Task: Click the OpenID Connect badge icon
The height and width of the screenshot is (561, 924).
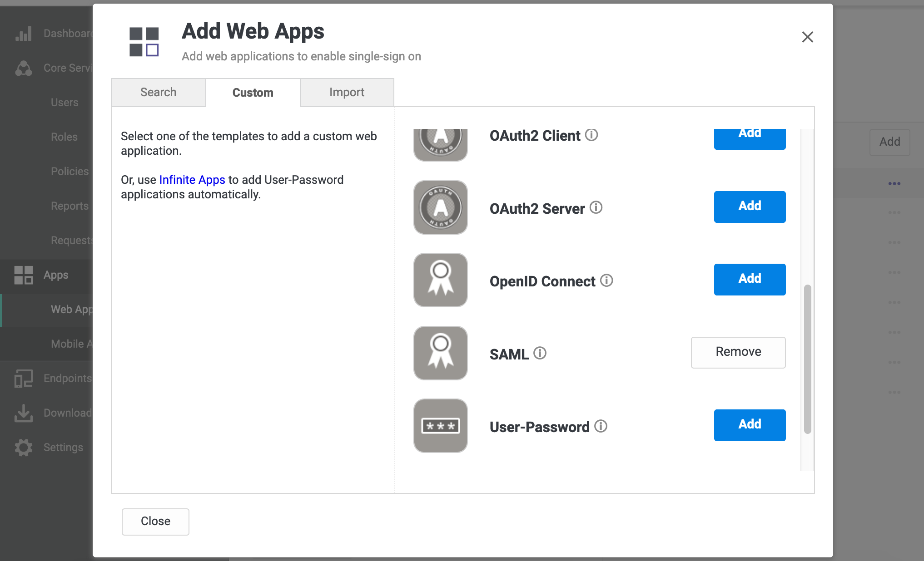Action: click(440, 280)
